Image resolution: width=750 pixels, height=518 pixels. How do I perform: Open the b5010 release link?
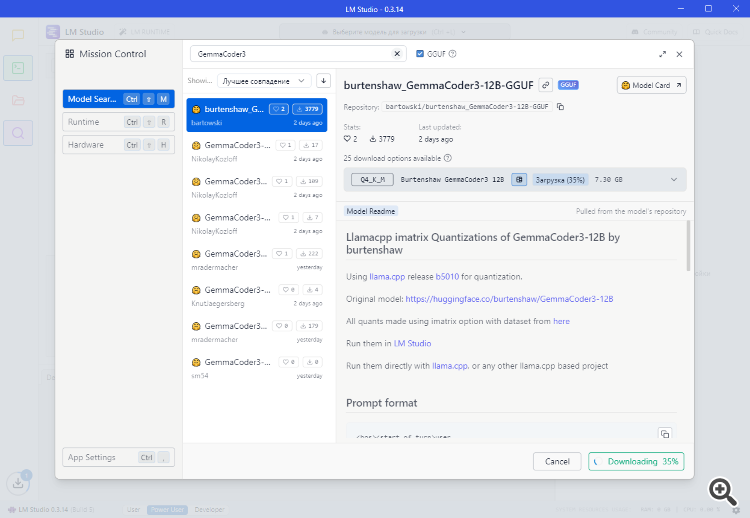[447, 276]
